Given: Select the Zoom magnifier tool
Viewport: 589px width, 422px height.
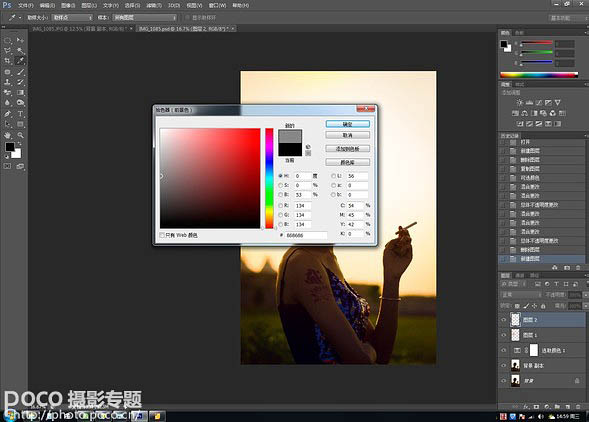Looking at the screenshot, I should 20,135.
